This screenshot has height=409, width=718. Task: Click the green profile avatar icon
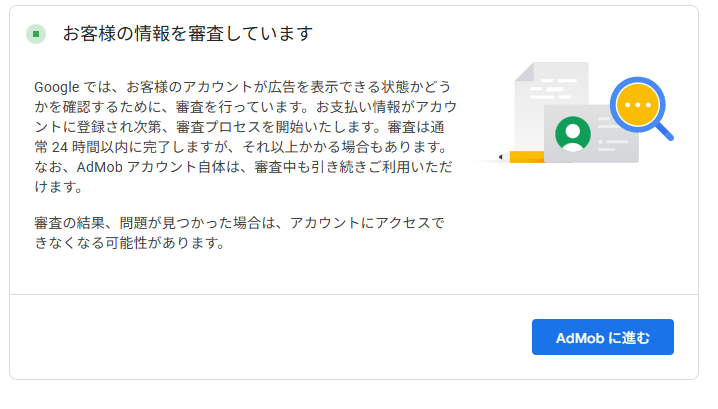572,133
